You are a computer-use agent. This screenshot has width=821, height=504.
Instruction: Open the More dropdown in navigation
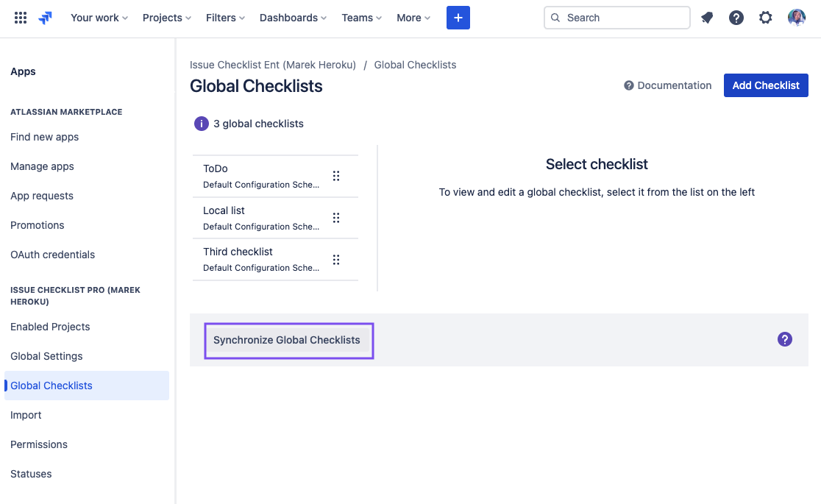point(413,17)
